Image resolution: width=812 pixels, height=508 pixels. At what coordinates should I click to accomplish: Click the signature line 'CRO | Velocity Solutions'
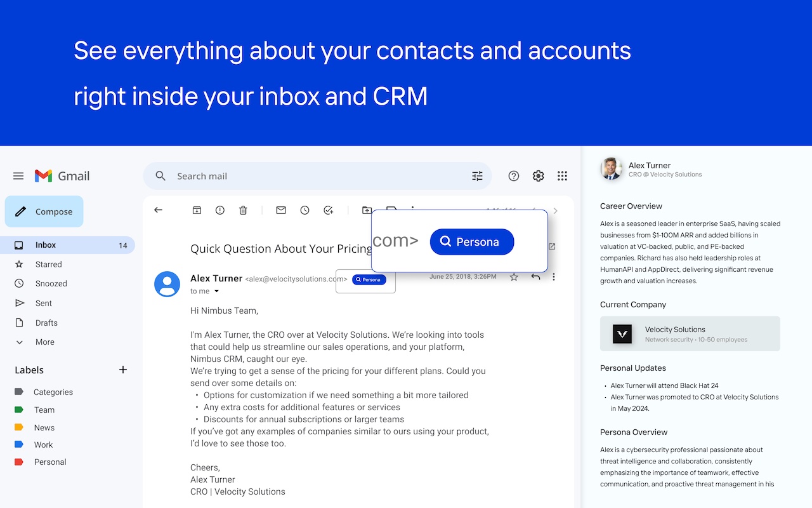click(238, 491)
